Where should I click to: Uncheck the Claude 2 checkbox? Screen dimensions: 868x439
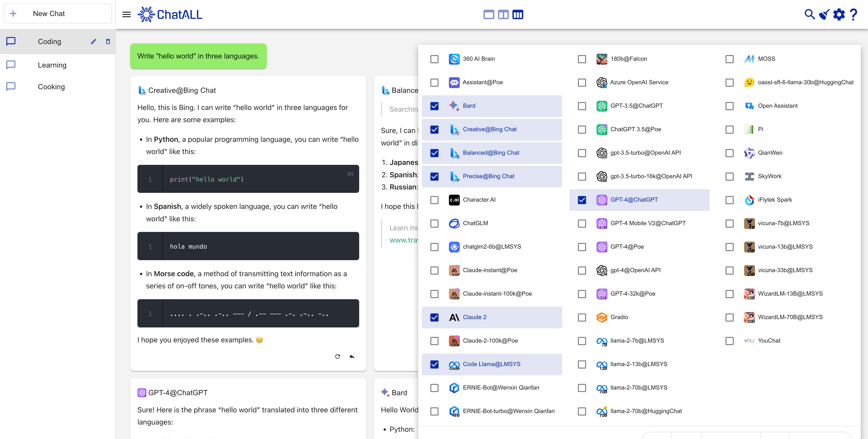pos(435,318)
